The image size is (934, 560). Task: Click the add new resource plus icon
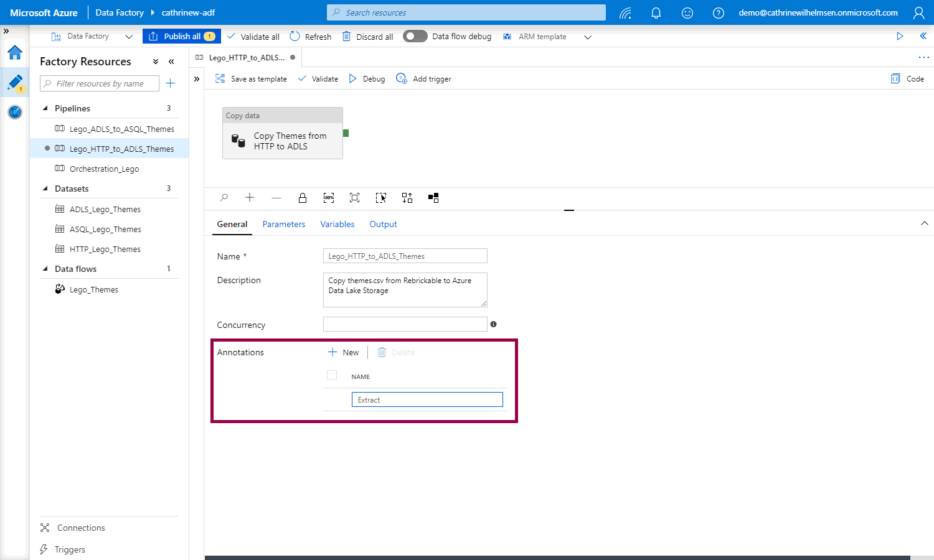(x=171, y=83)
